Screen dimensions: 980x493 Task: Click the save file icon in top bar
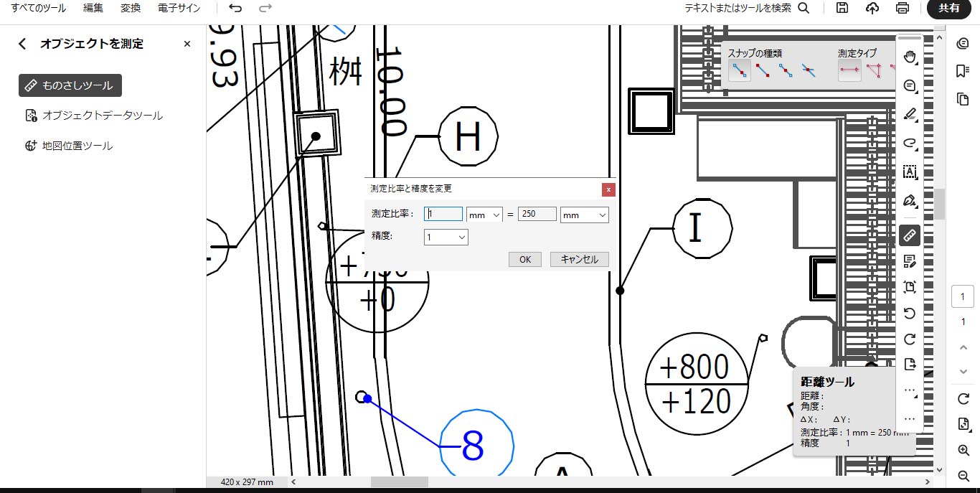[x=842, y=8]
